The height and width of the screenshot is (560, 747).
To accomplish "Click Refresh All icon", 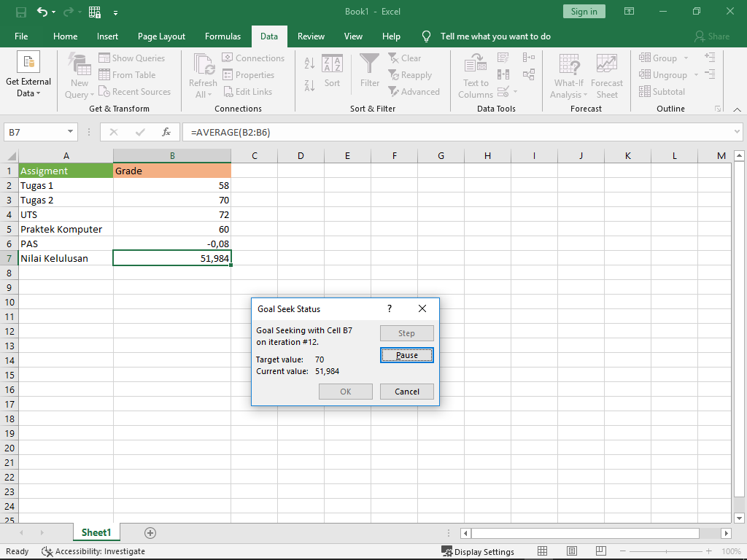I will [x=203, y=76].
